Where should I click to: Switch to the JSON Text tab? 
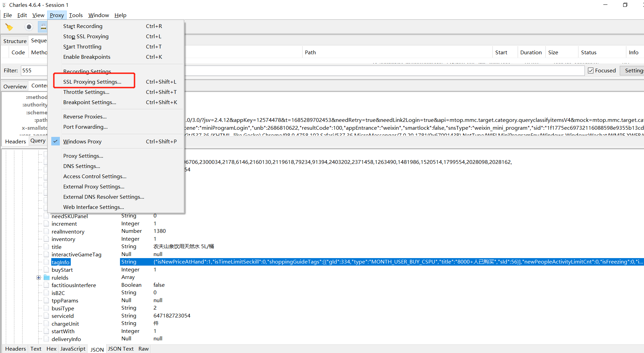121,349
